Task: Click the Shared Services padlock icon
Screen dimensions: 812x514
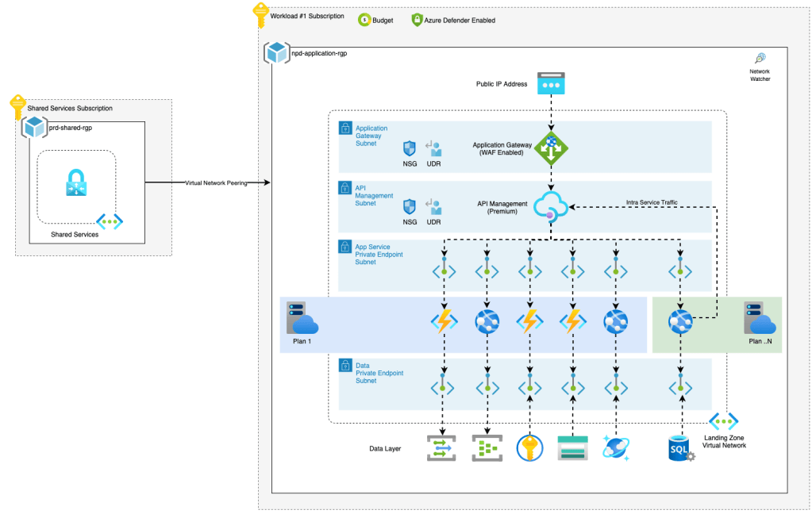Action: tap(76, 183)
